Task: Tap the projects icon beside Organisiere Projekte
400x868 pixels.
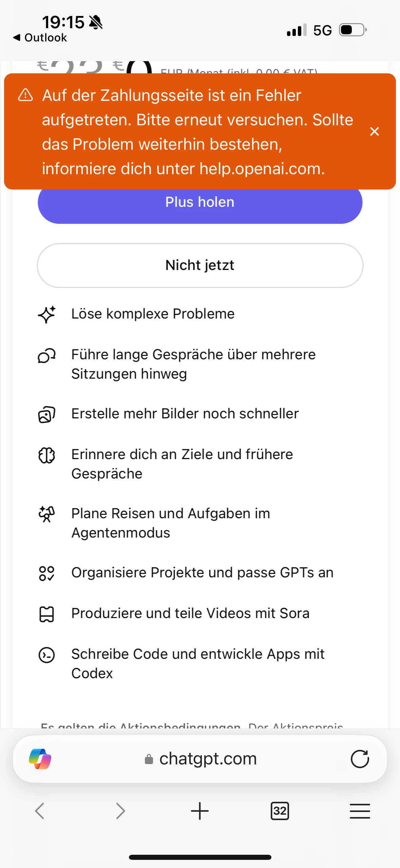Action: (x=46, y=573)
